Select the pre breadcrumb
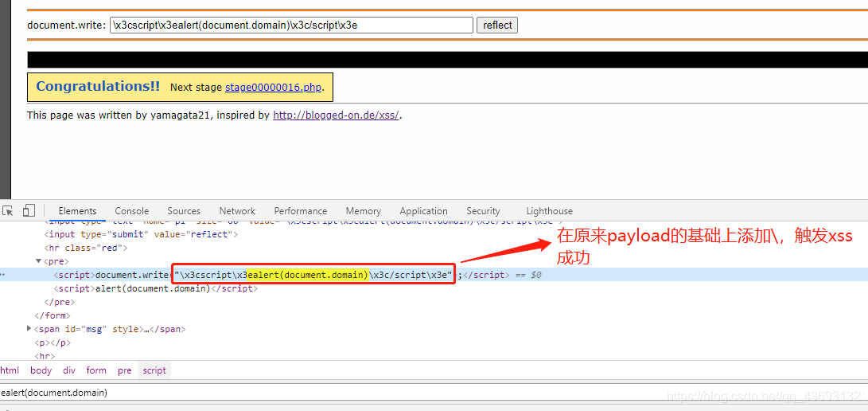The width and height of the screenshot is (868, 411). point(125,370)
